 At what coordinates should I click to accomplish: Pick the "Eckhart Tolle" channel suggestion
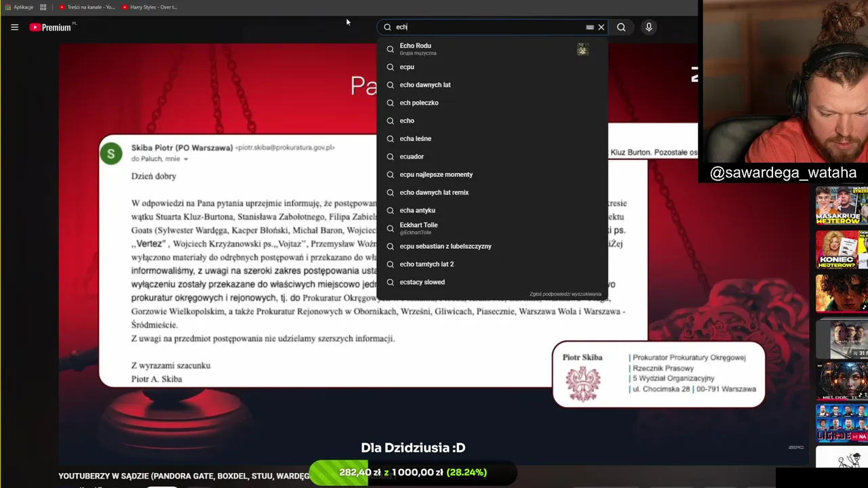click(x=492, y=228)
